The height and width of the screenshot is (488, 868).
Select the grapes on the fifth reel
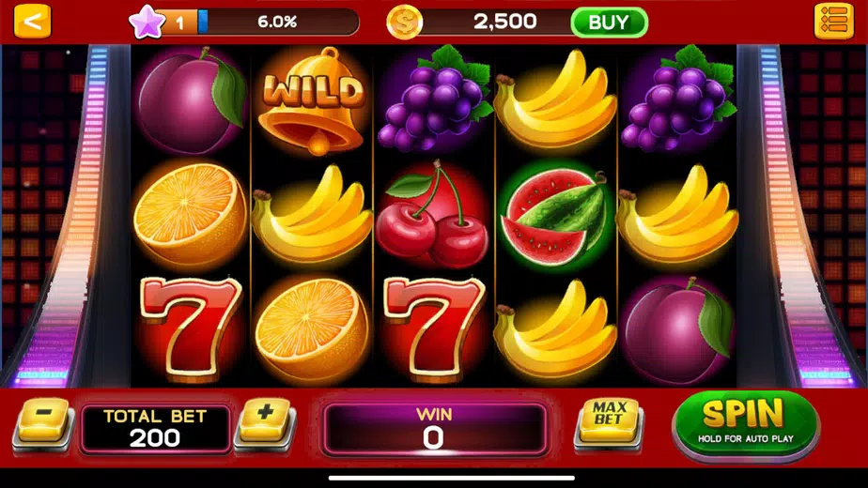(x=678, y=99)
